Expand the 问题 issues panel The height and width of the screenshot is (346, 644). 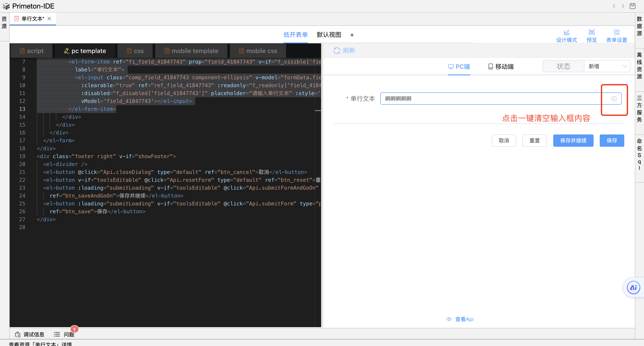pos(64,334)
